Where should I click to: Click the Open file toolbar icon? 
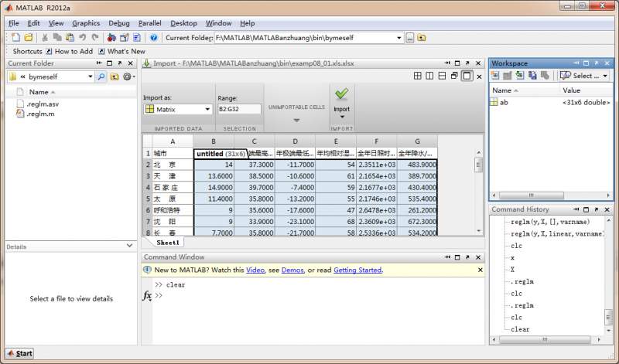click(x=28, y=37)
